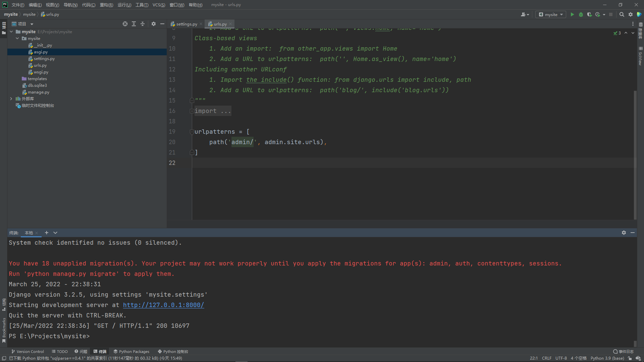644x362 pixels.
Task: Click the Python 3.9 (base) interpreter selector
Action: click(607, 358)
